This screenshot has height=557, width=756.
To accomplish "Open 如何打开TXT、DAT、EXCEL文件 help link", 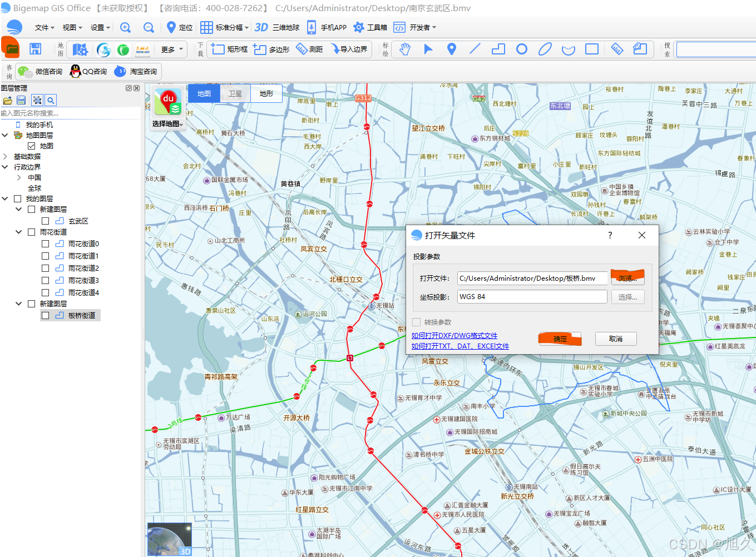I will [460, 346].
